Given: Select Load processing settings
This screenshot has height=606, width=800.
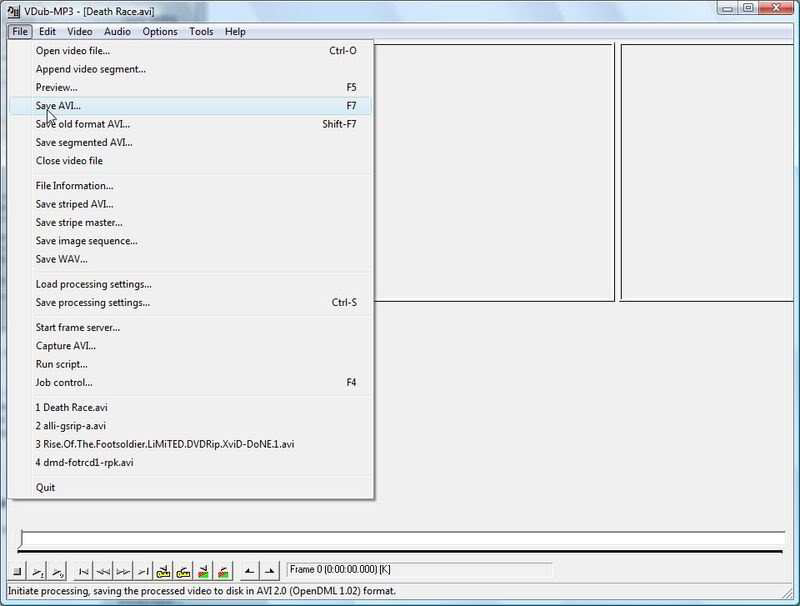Looking at the screenshot, I should [191, 284].
